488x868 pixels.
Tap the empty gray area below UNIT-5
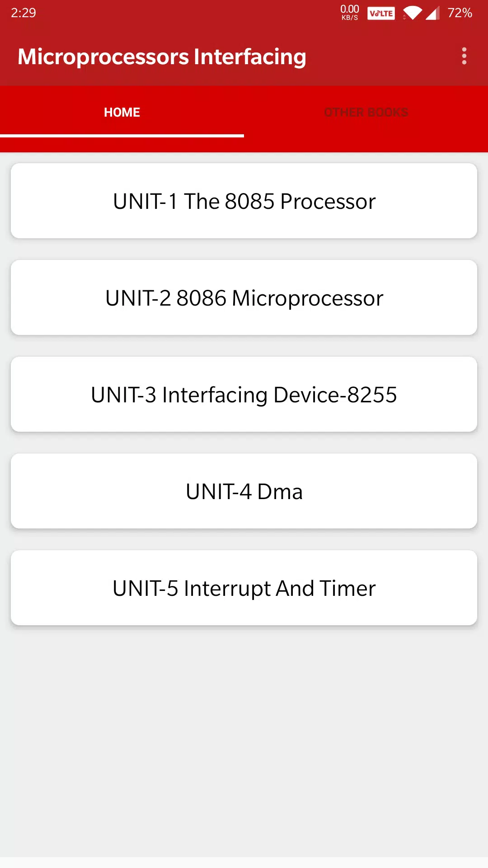point(244,741)
